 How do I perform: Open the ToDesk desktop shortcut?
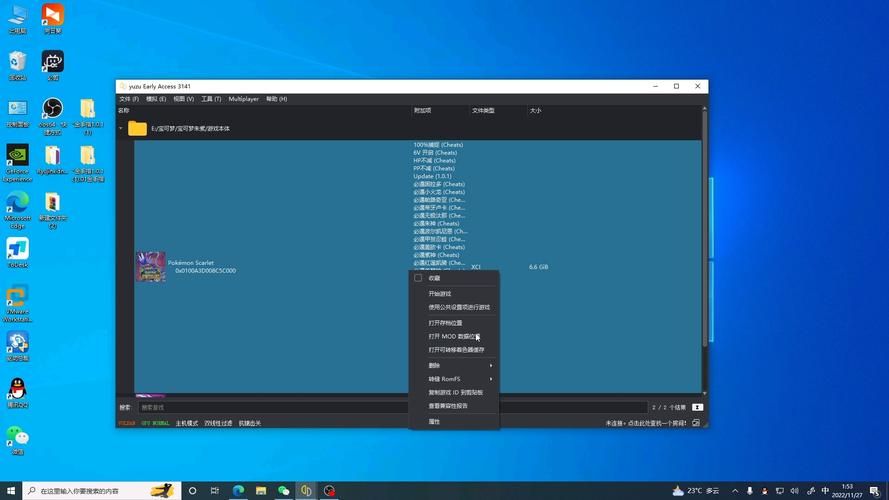18,253
